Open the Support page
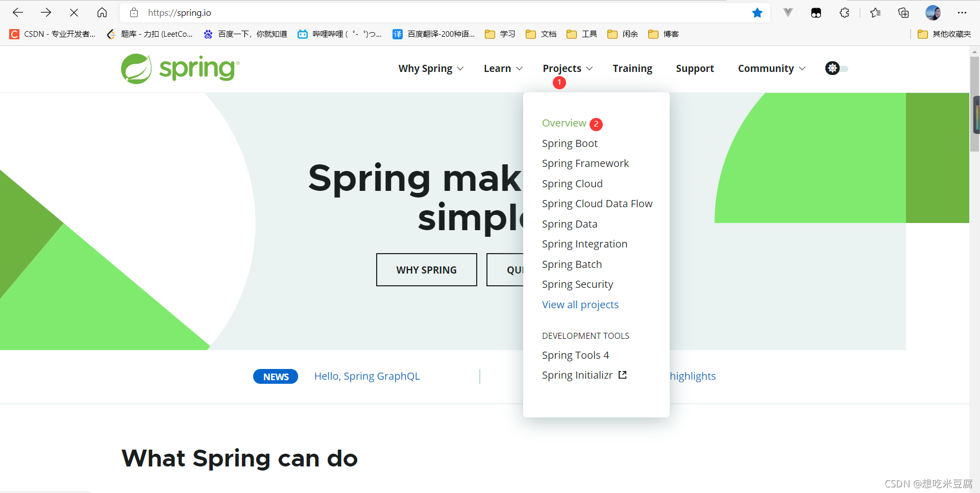980x493 pixels. pos(695,68)
